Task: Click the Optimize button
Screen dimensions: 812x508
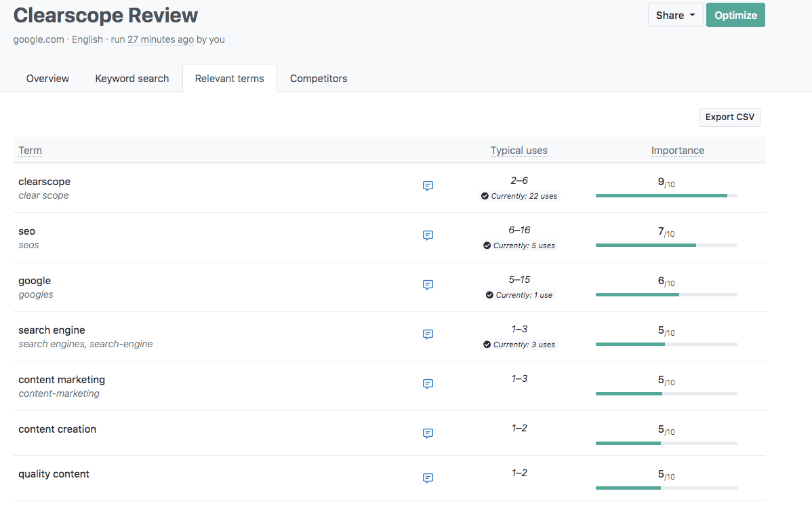Action: (x=735, y=15)
